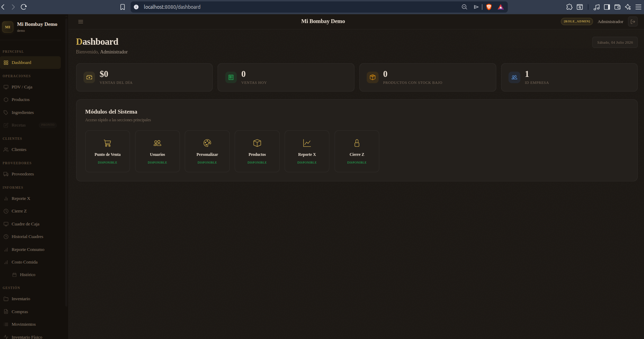644x339 pixels.
Task: Toggle the browser sidebar panel icon
Action: click(x=607, y=7)
